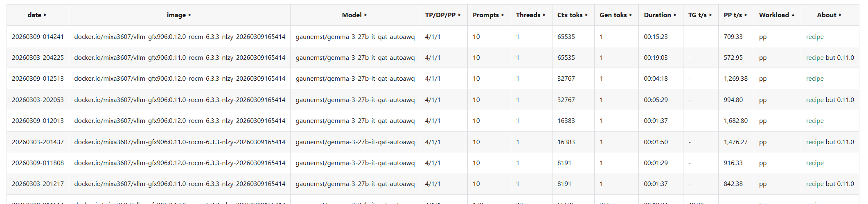Sort by Threads column header
This screenshot has width=868, height=204.
(531, 15)
